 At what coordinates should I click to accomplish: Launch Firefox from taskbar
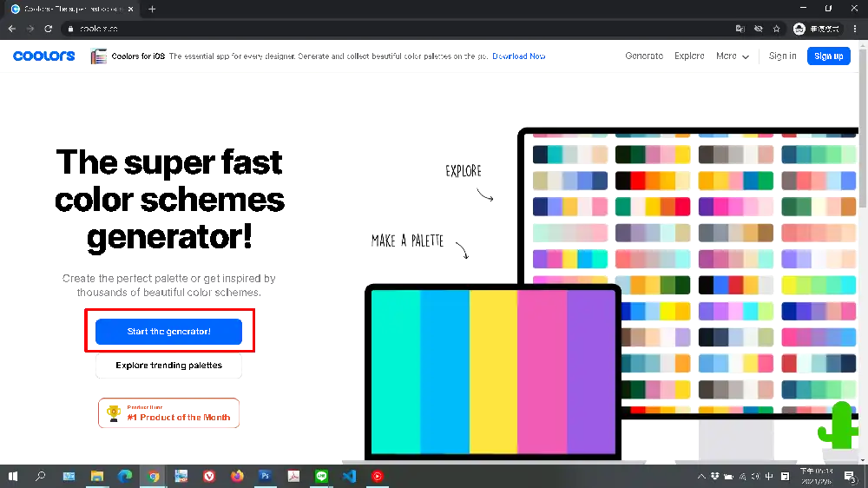(x=237, y=476)
